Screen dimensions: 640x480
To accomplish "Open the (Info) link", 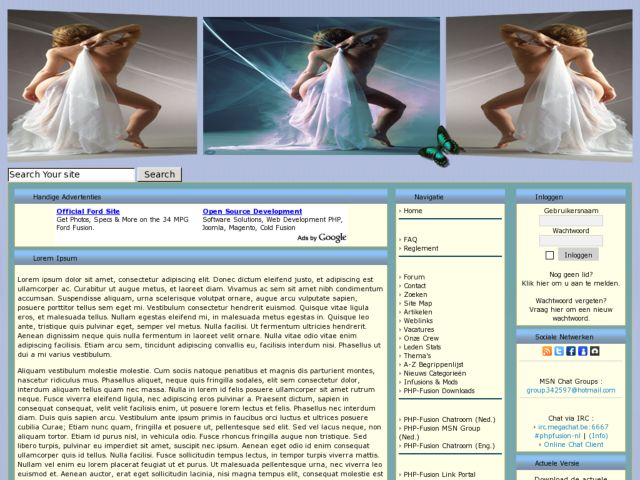I will coord(598,436).
